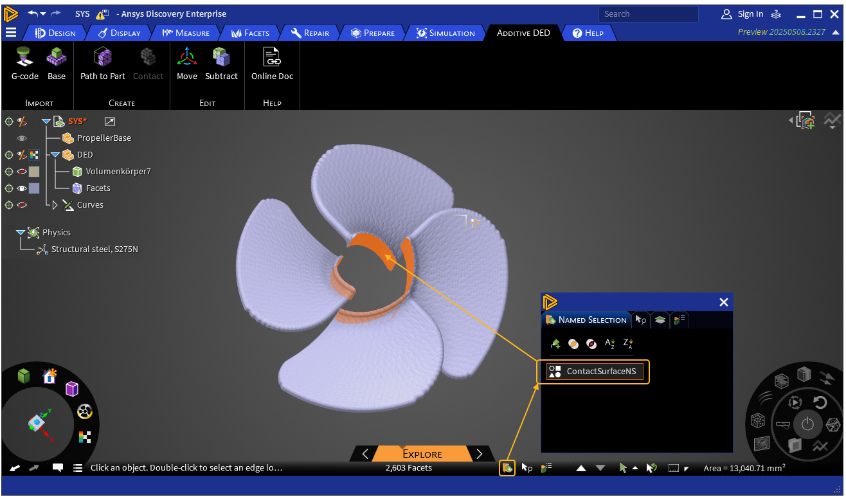Screen dimensions: 846x504
Task: Click Sign In account link
Action: pos(750,14)
